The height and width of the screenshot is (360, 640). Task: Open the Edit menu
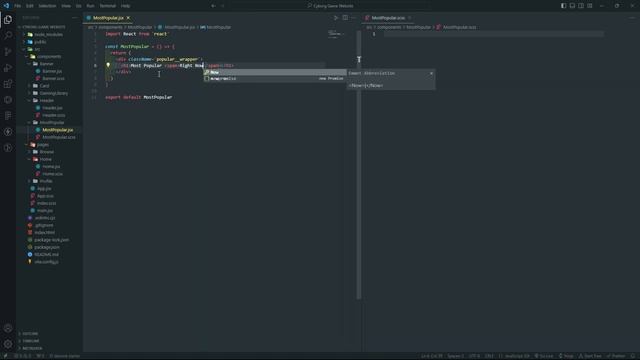tap(30, 6)
